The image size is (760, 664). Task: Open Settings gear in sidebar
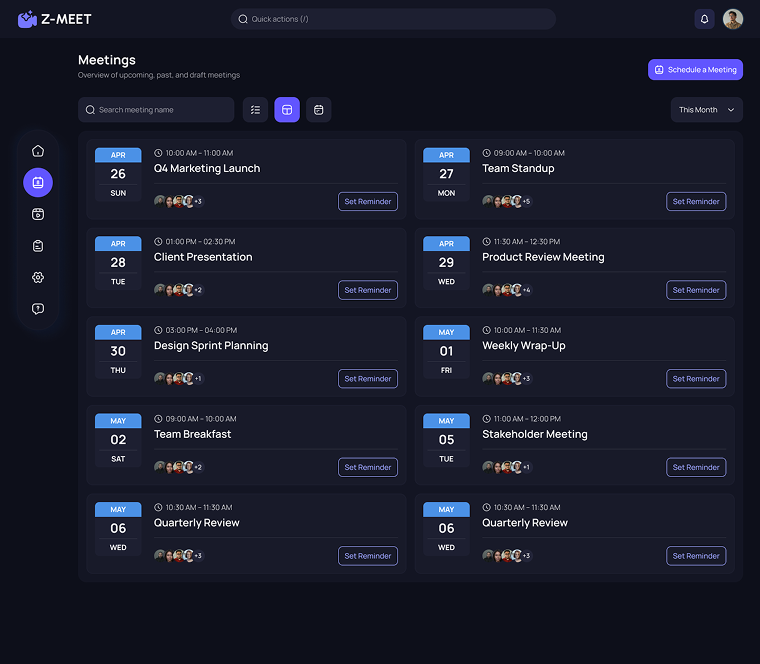point(38,277)
